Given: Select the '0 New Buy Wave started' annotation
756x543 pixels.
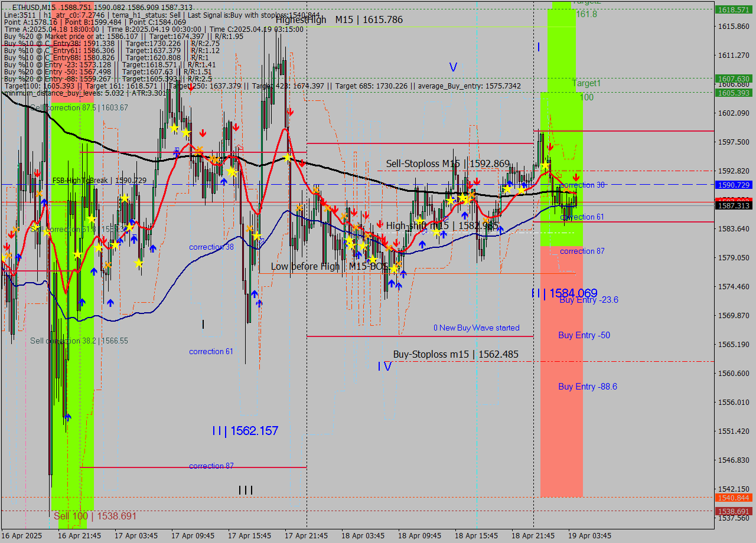Looking at the screenshot, I should pos(475,328).
